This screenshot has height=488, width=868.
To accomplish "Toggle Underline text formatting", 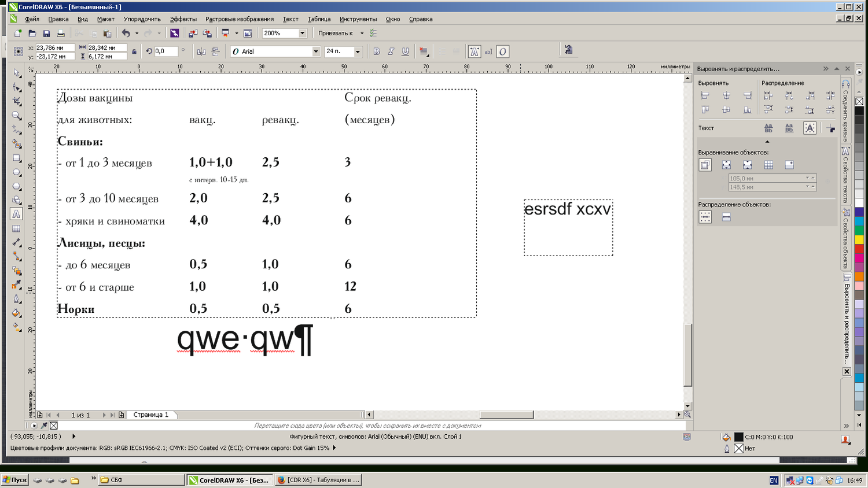I will 406,51.
